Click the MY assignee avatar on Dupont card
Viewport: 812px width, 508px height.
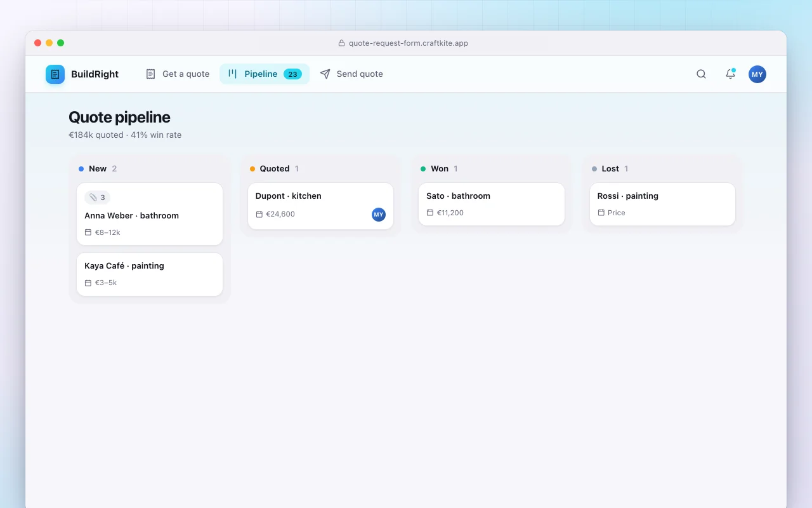point(379,215)
